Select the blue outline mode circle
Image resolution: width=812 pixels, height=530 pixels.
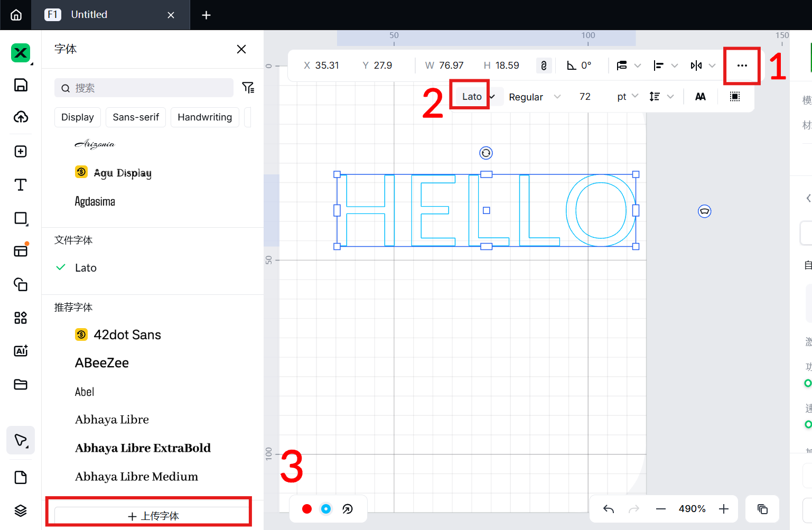point(326,509)
